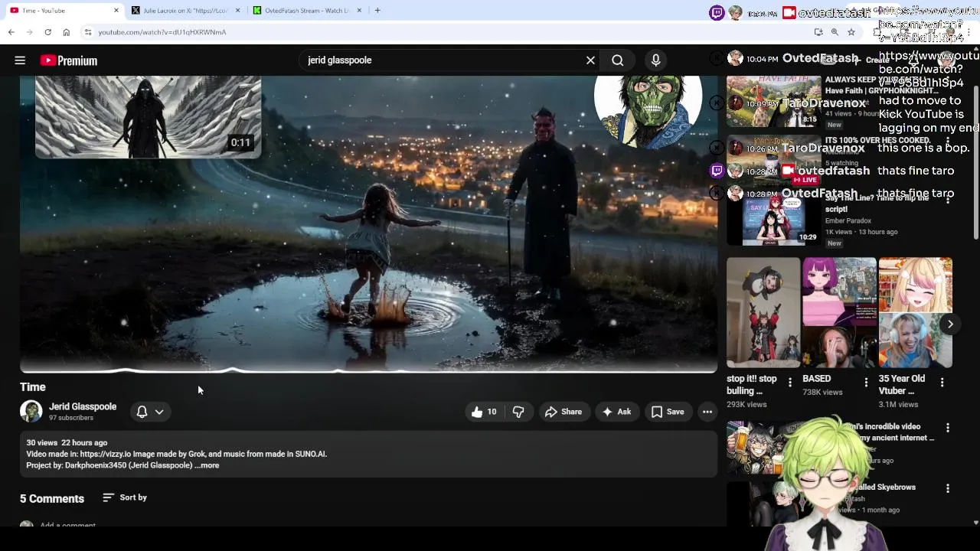Open the YouTube hamburger guide menu
This screenshot has width=980, height=551.
pos(20,60)
